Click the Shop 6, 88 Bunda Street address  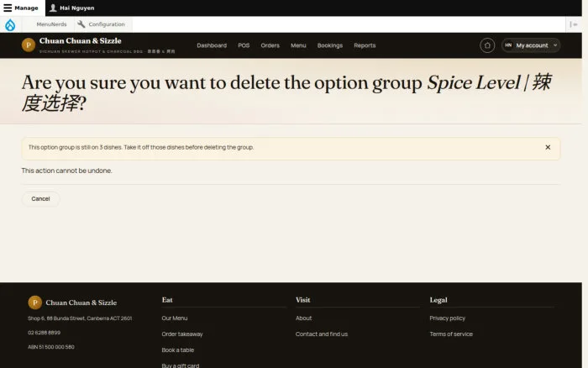80,318
